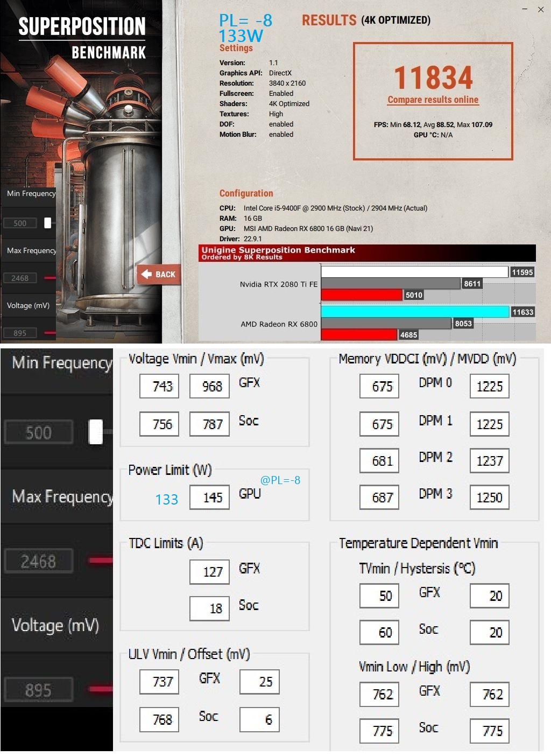The height and width of the screenshot is (756, 551).
Task: Click the Soc Hysteresis field 20
Action: tap(490, 633)
